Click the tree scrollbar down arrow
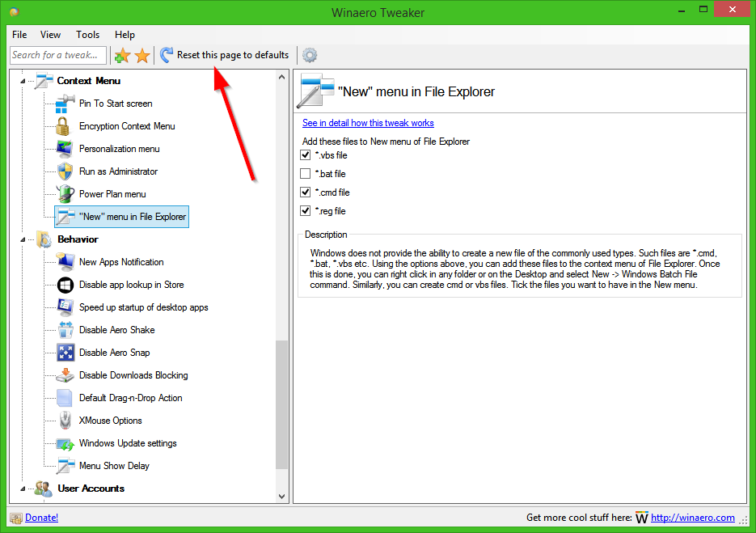The image size is (756, 533). coord(282,497)
